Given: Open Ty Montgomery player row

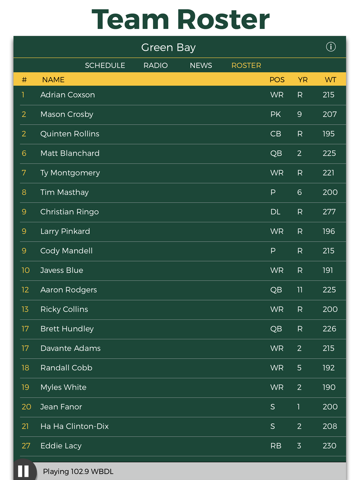Looking at the screenshot, I should point(180,173).
